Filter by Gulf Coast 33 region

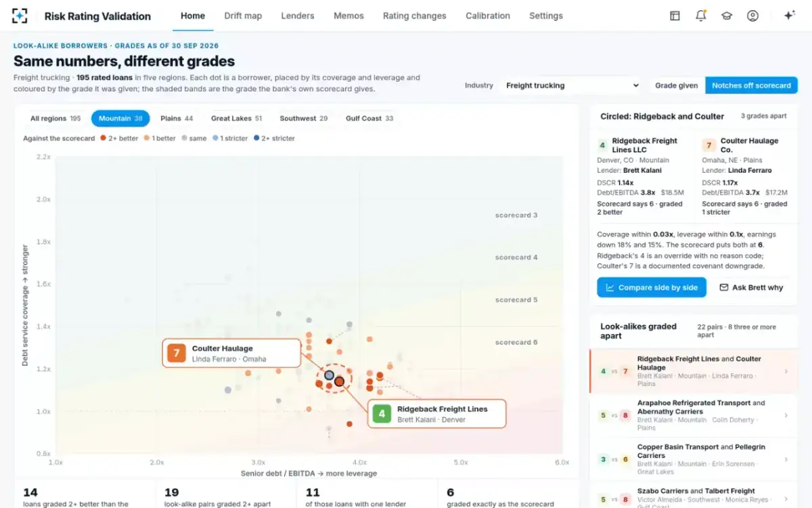pyautogui.click(x=369, y=119)
